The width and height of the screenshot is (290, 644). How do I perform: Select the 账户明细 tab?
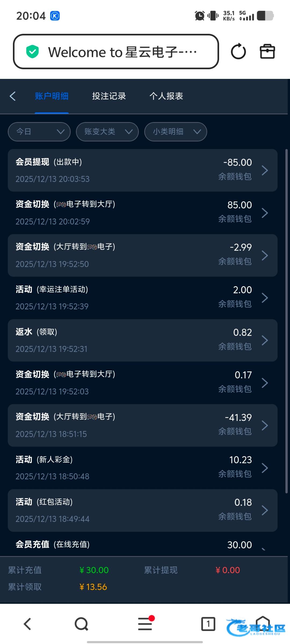point(52,96)
